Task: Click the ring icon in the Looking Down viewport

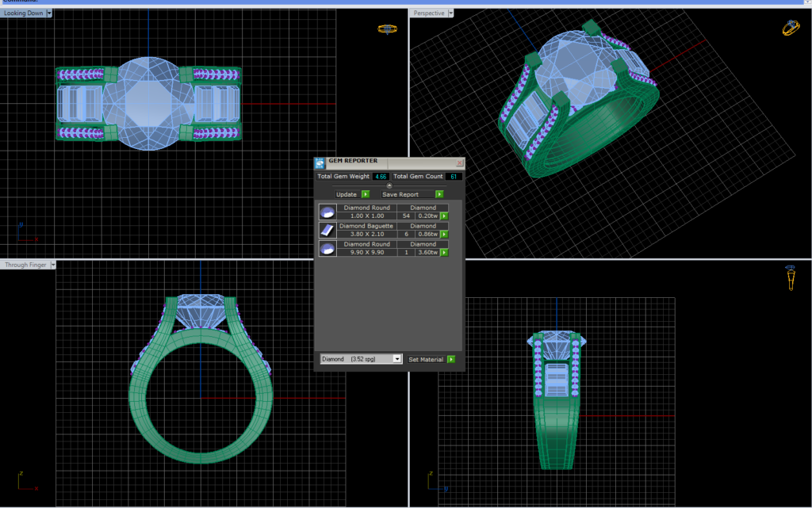Action: 387,29
